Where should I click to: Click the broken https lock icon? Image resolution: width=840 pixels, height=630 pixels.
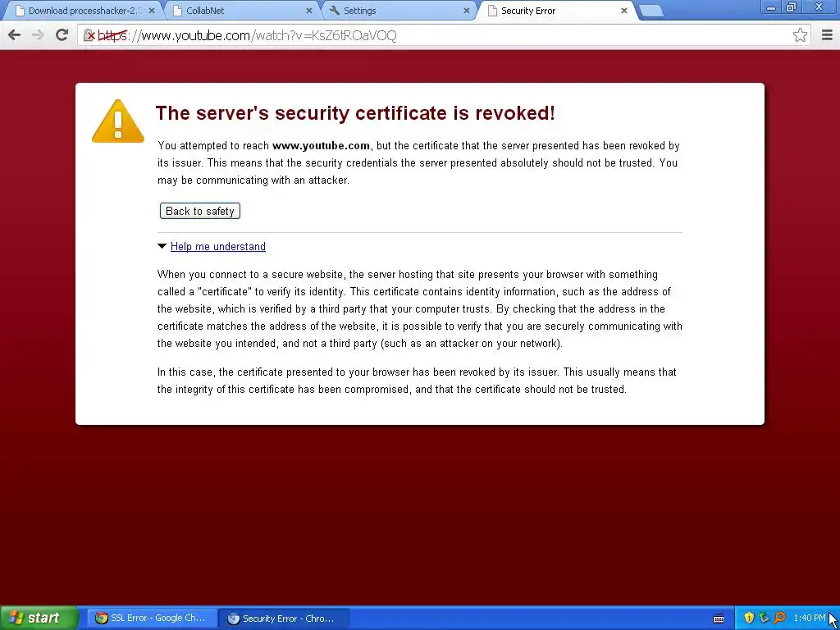pyautogui.click(x=89, y=35)
